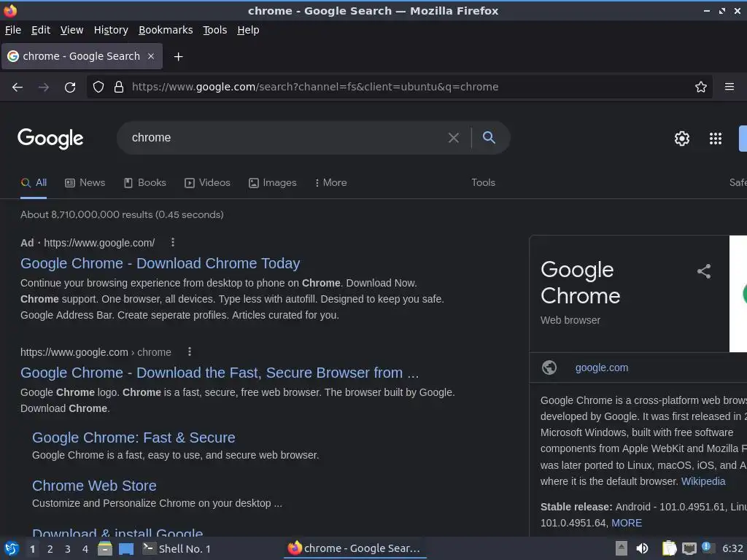Click the Google logo

tap(50, 139)
